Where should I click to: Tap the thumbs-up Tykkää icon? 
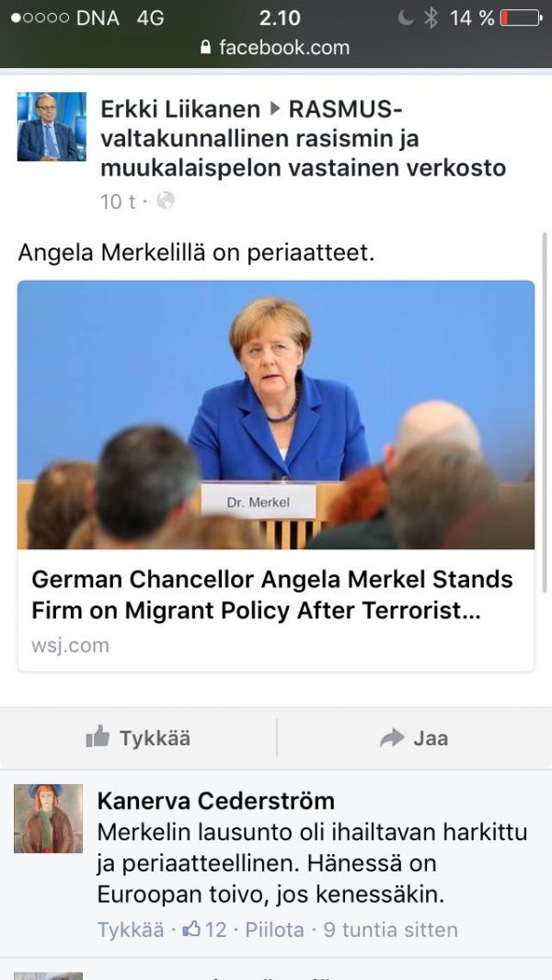tap(98, 737)
